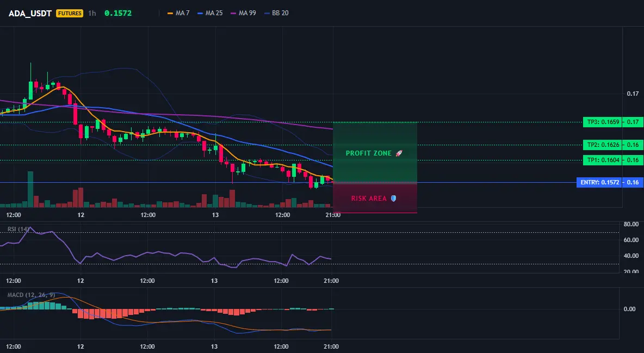Click the shield icon beside RISK AREA
This screenshot has width=644, height=353.
[393, 198]
